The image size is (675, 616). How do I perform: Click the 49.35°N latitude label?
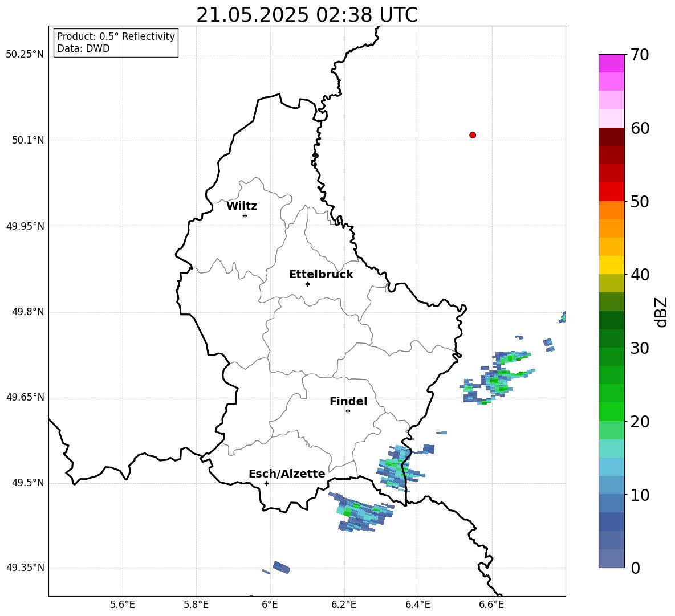[25, 568]
